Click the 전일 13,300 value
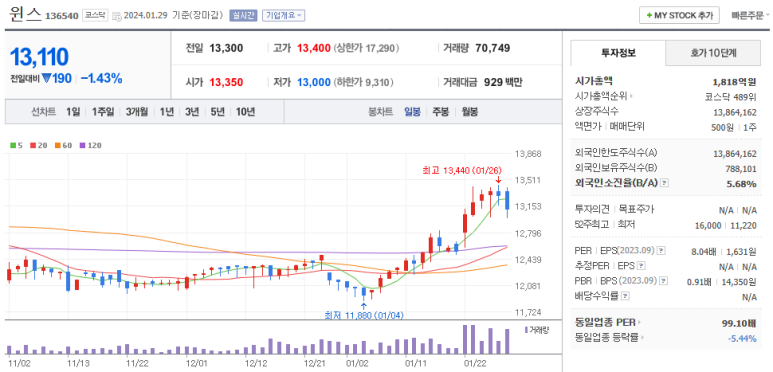 pos(226,48)
